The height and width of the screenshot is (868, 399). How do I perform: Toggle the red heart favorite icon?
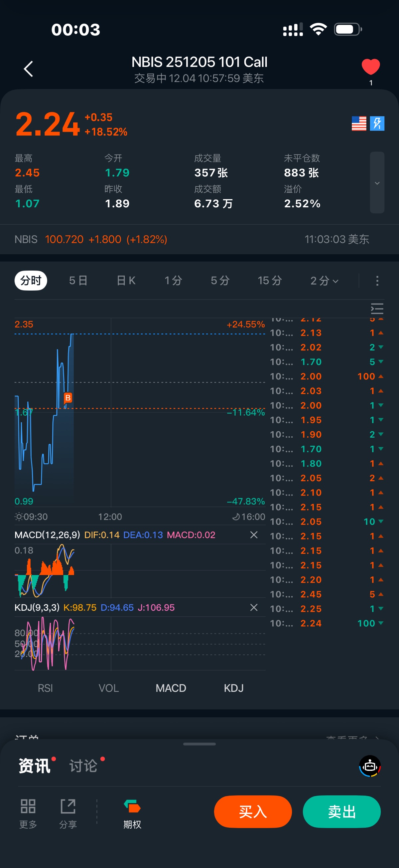[x=370, y=66]
